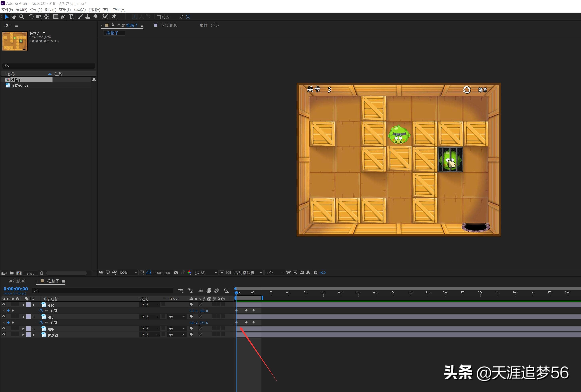The width and height of the screenshot is (581, 392).
Task: Enable the 对齐 snapping checkbox
Action: [158, 17]
